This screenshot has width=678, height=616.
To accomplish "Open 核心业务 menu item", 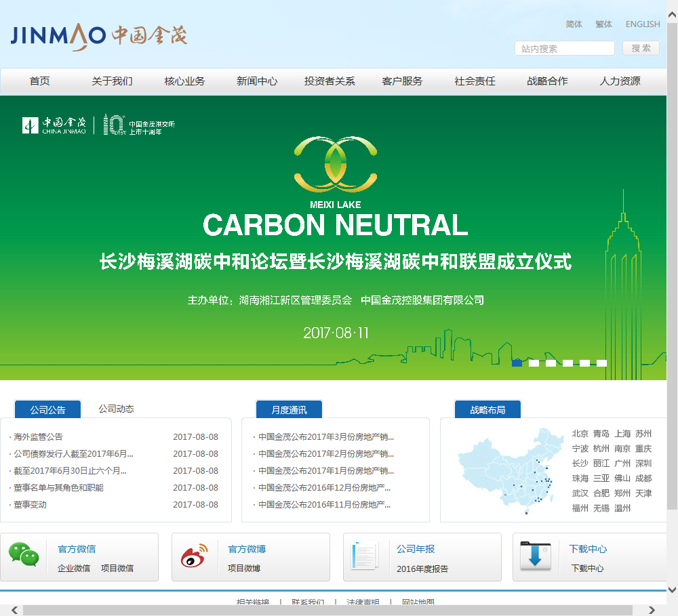I will click(x=184, y=81).
